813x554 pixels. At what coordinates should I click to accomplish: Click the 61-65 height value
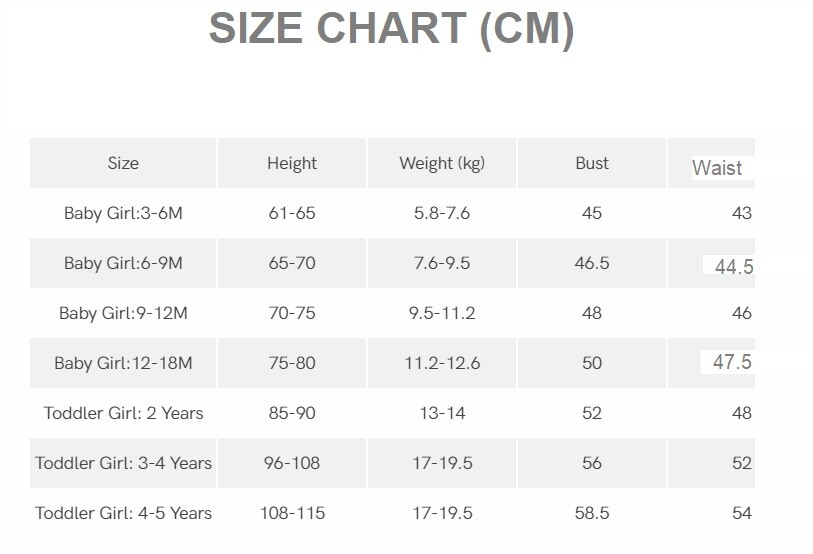click(292, 213)
